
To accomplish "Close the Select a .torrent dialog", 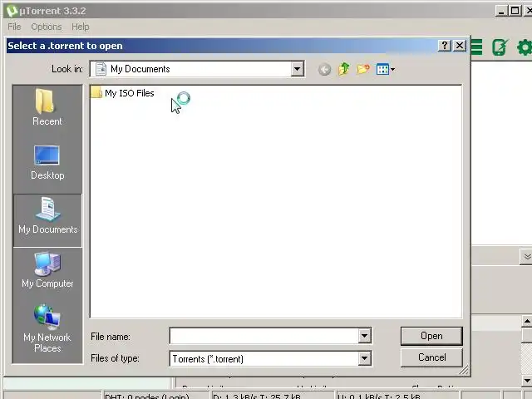I will point(460,46).
